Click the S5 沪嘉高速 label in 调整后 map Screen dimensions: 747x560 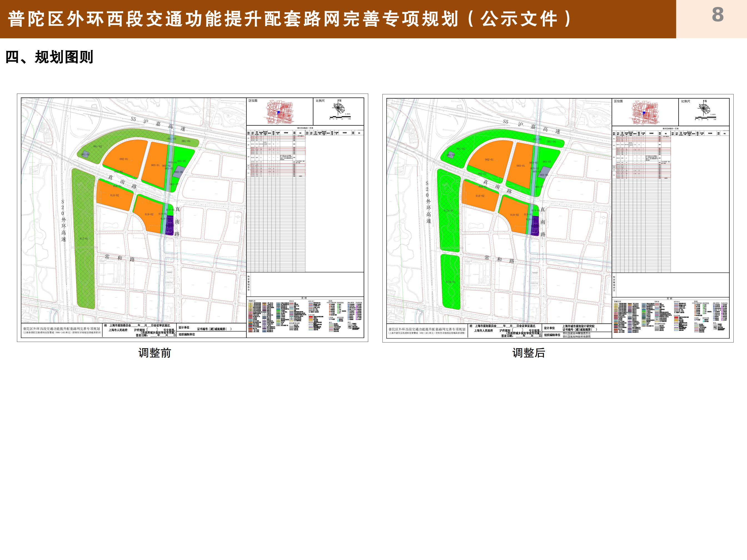click(532, 127)
